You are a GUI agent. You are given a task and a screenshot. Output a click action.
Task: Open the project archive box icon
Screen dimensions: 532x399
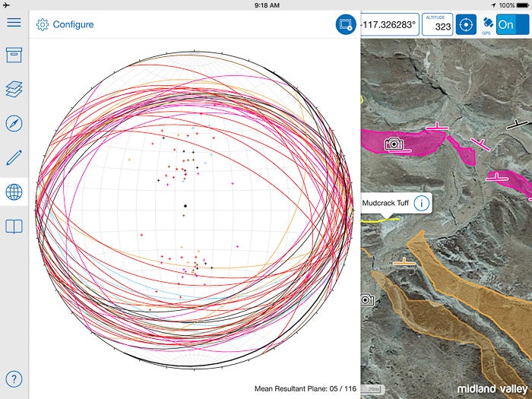[14, 55]
